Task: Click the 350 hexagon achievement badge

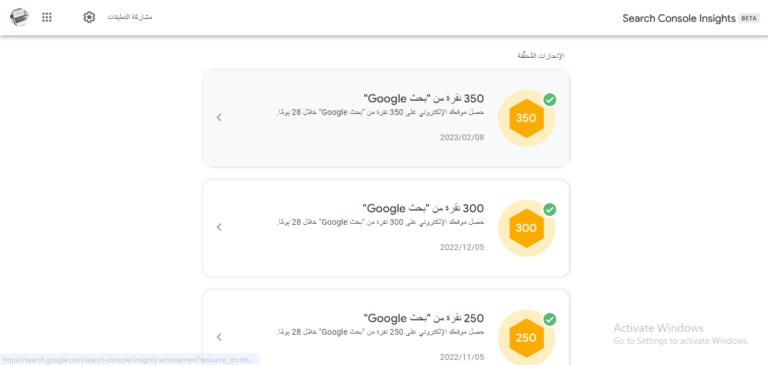Action: coord(527,119)
